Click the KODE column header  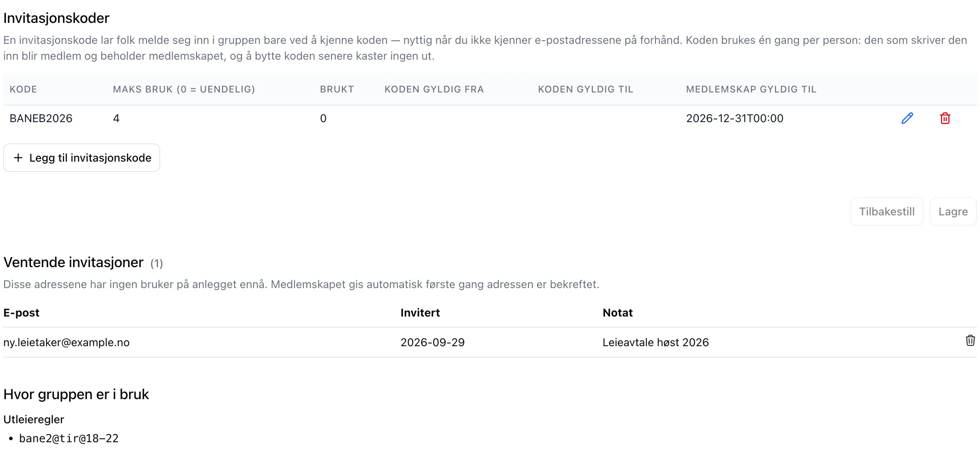click(23, 89)
